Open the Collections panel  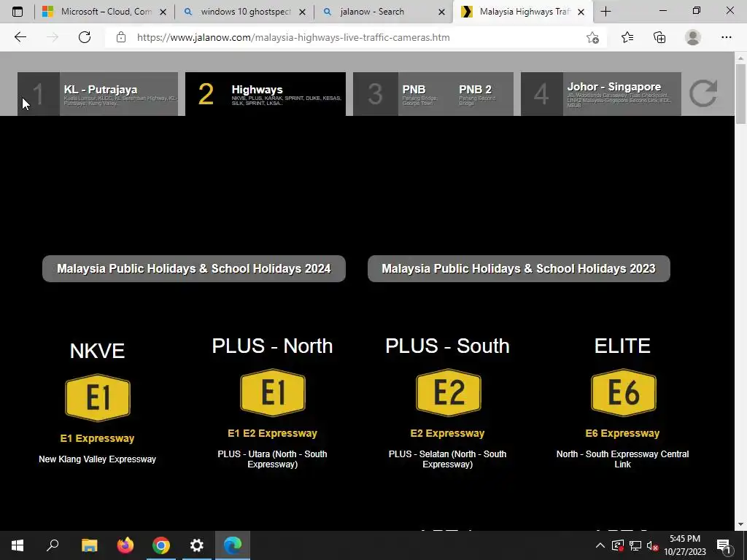[x=659, y=37]
